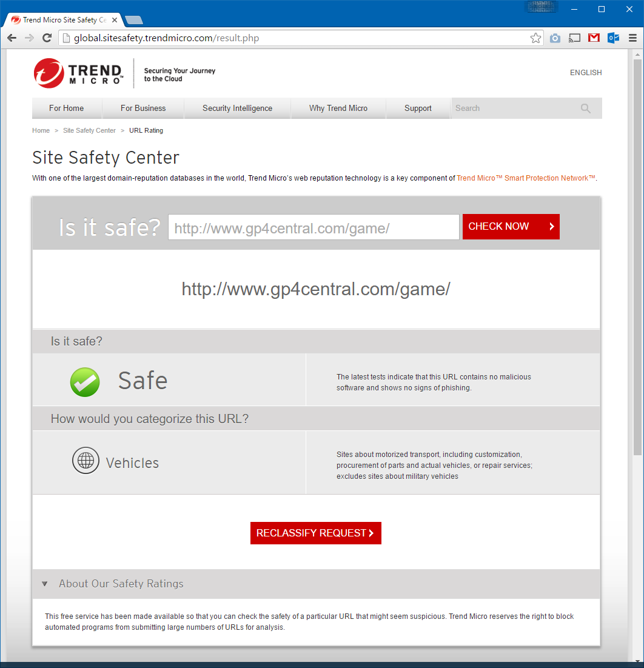The height and width of the screenshot is (668, 644).
Task: Click the camera screenshot extension icon
Action: click(555, 38)
